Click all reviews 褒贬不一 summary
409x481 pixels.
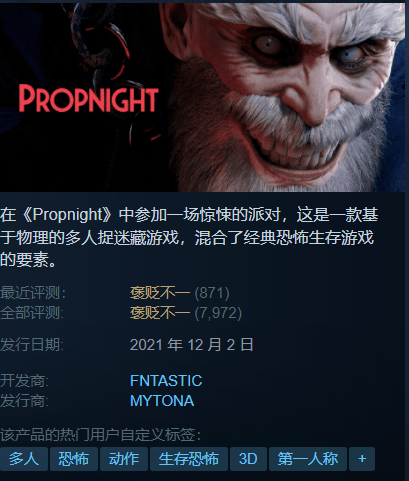pyautogui.click(x=160, y=313)
